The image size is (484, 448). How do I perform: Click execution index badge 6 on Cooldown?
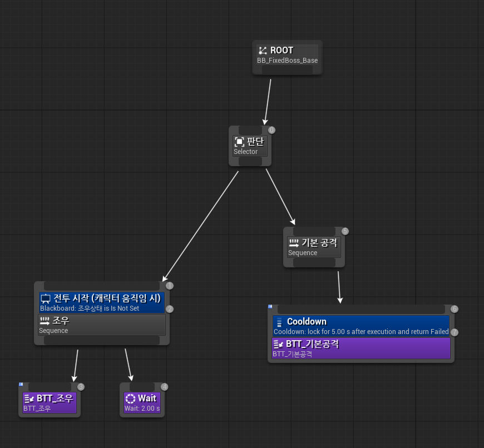(x=455, y=309)
